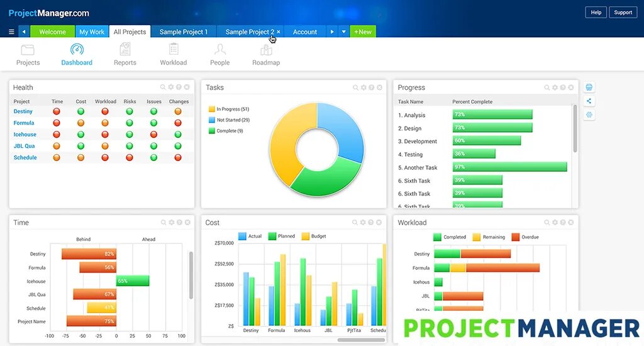
Task: Select the Dashboard gauge icon
Action: tap(77, 50)
